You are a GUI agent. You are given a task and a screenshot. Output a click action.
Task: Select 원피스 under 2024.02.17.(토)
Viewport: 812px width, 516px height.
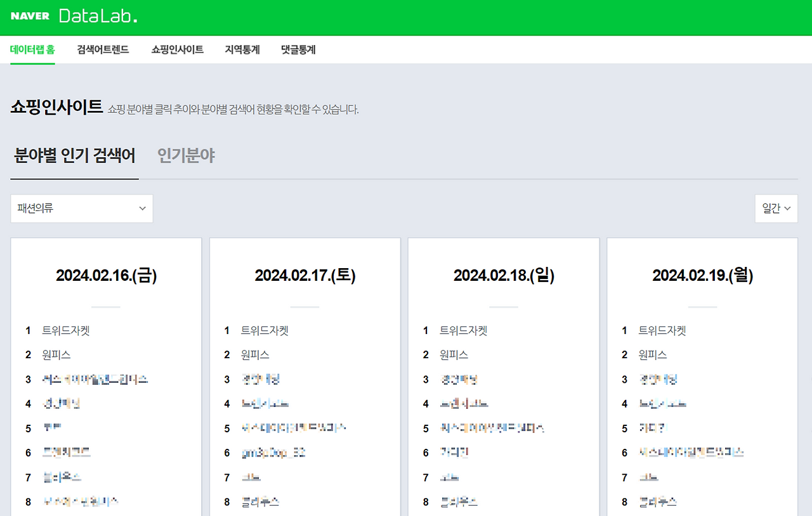(x=255, y=355)
